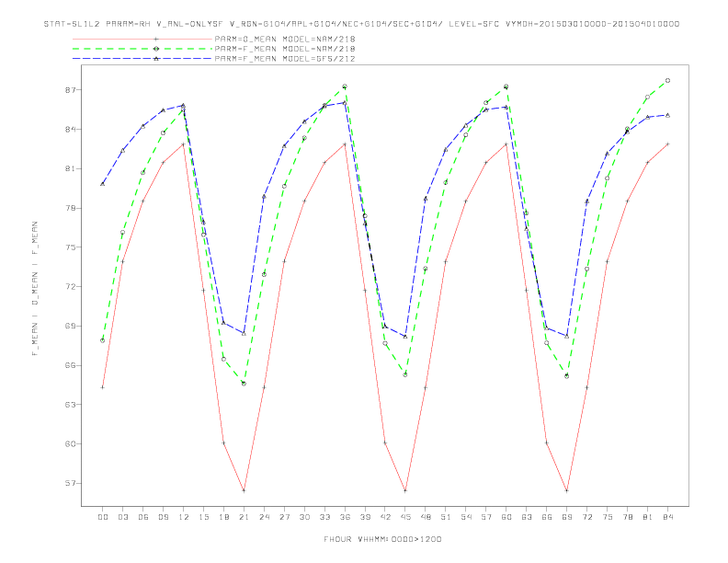The height and width of the screenshot is (563, 728).
Task: Click the x-axis forecast hour label 75
Action: tap(608, 517)
